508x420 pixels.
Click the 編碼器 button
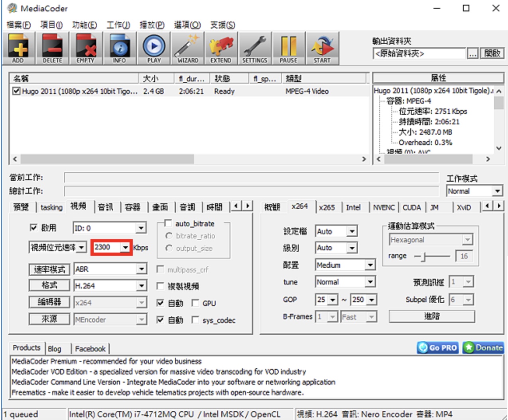pyautogui.click(x=49, y=302)
